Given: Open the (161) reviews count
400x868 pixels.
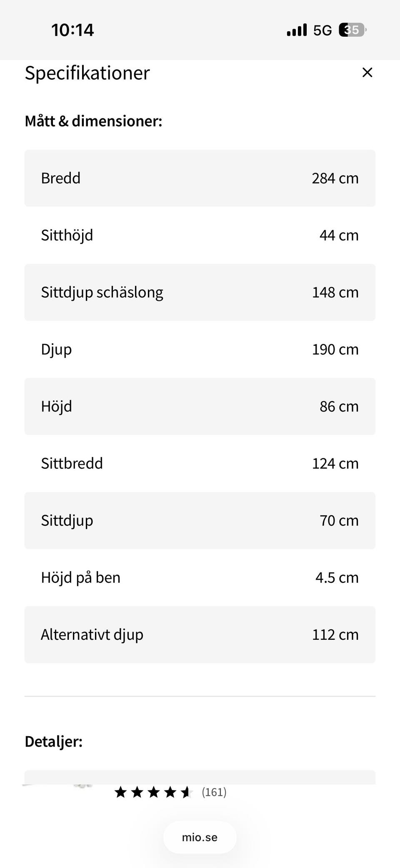Looking at the screenshot, I should (214, 792).
